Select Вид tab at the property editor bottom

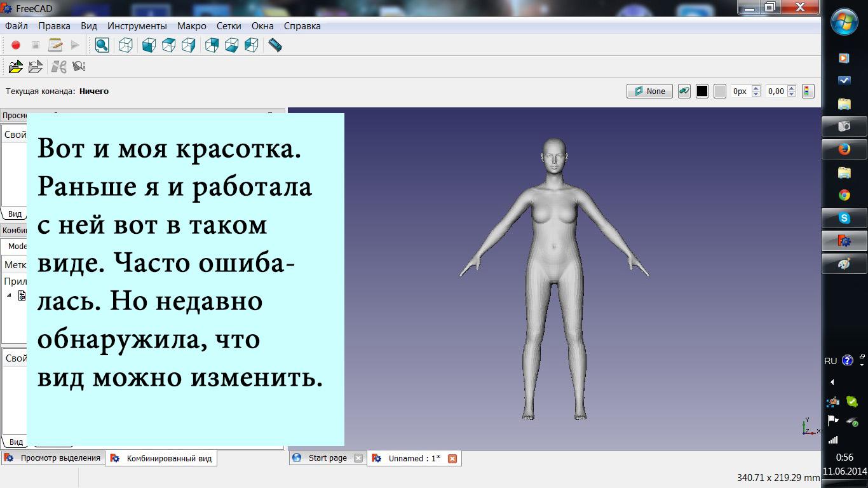coord(17,442)
